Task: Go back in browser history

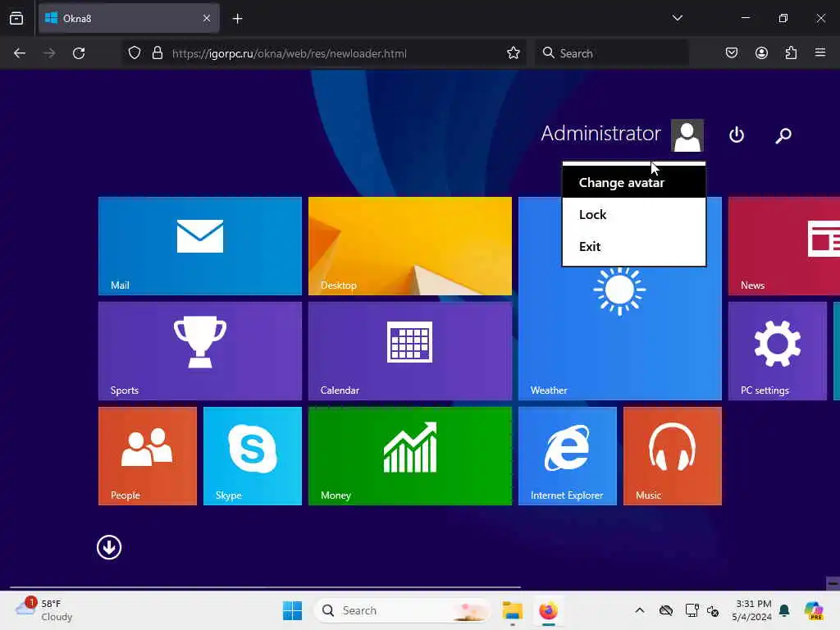Action: (x=20, y=53)
